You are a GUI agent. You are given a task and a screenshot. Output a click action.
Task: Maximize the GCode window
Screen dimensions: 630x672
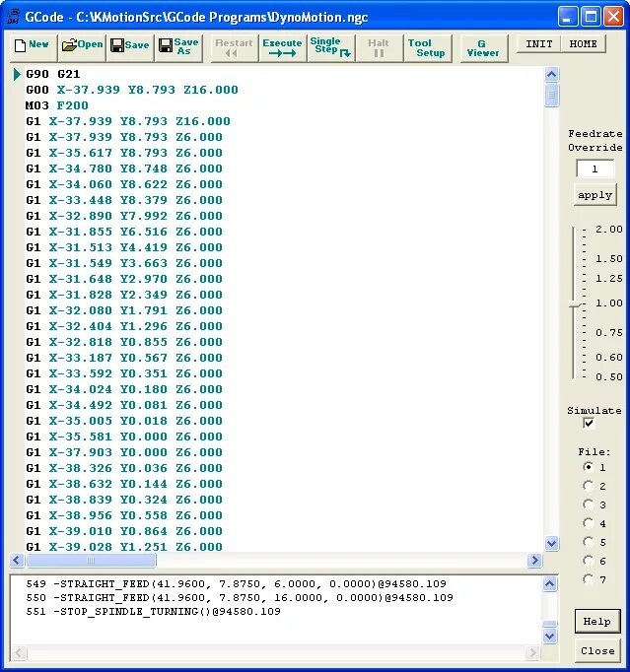[x=591, y=17]
